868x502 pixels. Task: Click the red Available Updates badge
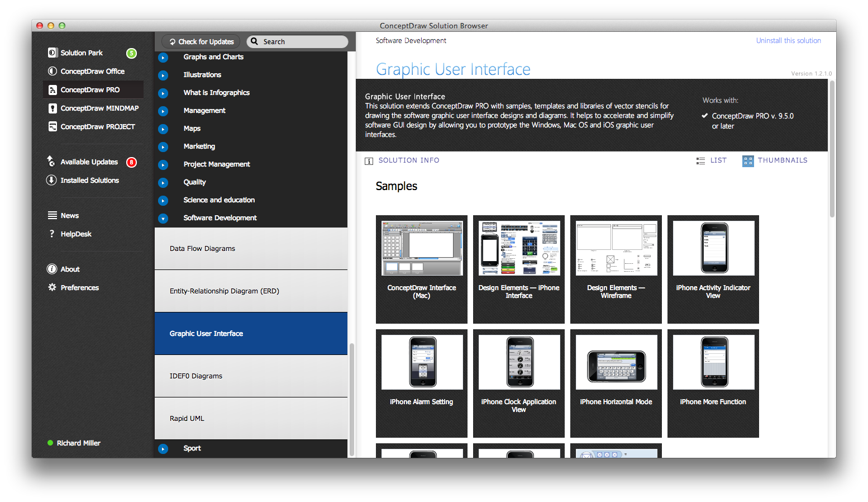[x=131, y=162]
